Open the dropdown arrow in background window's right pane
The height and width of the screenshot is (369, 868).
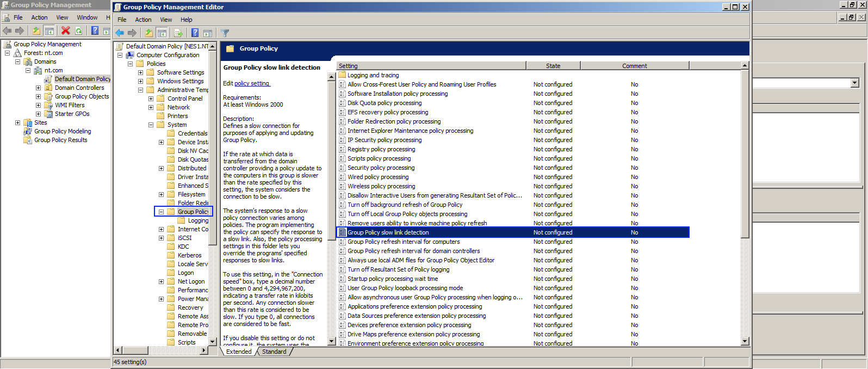[x=855, y=83]
